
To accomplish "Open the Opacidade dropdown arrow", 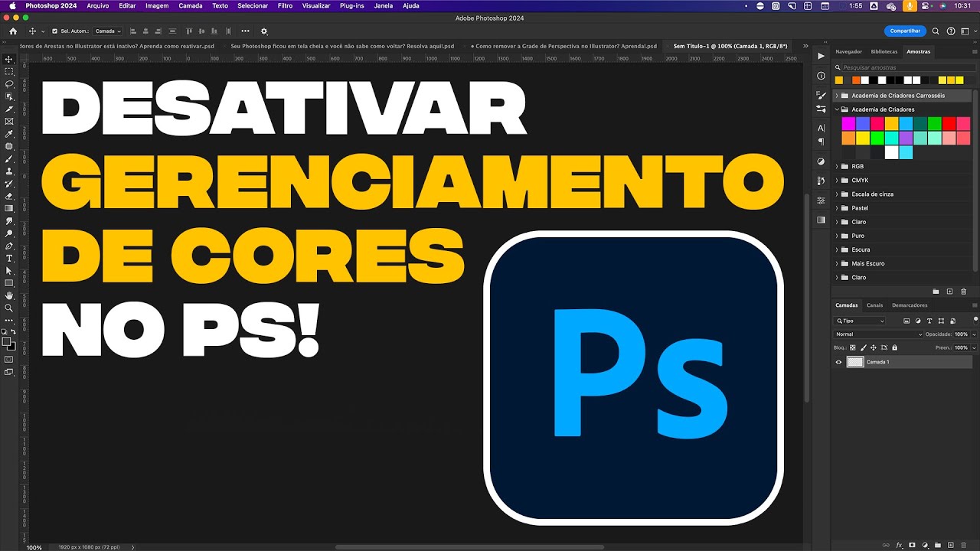I will tap(973, 334).
